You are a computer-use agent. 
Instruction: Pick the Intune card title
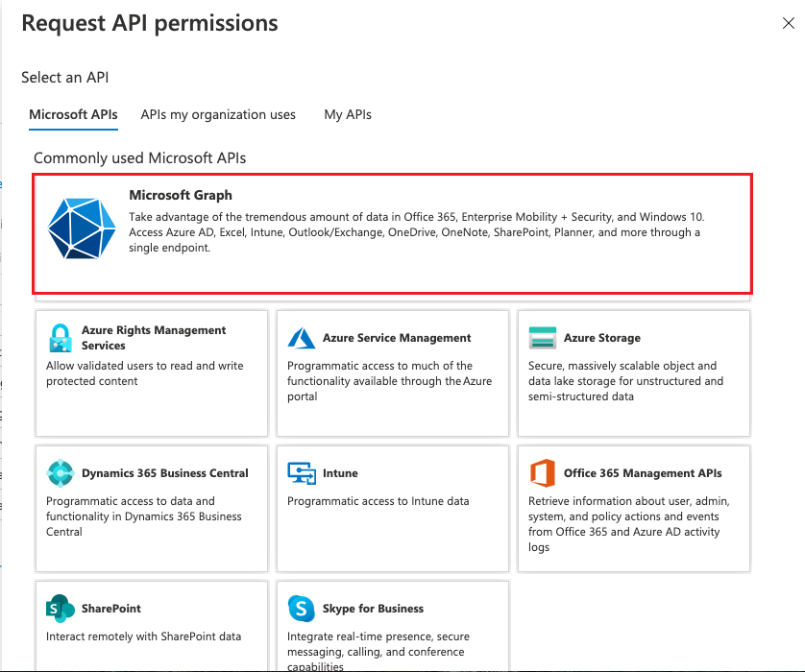(x=340, y=473)
